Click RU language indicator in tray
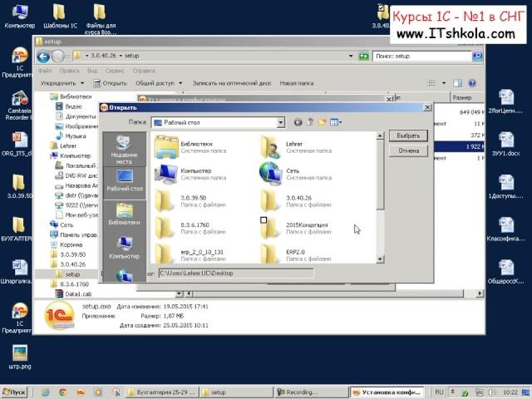This screenshot has width=532, height=399. (x=439, y=392)
